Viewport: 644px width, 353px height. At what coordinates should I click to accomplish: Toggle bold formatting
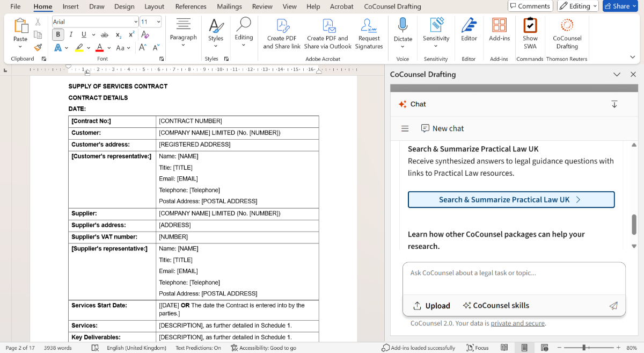click(57, 34)
